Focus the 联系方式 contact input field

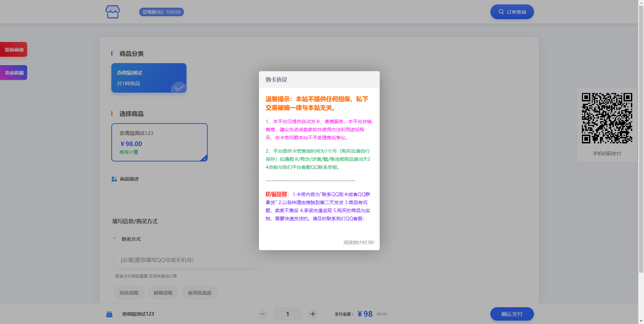click(x=185, y=260)
